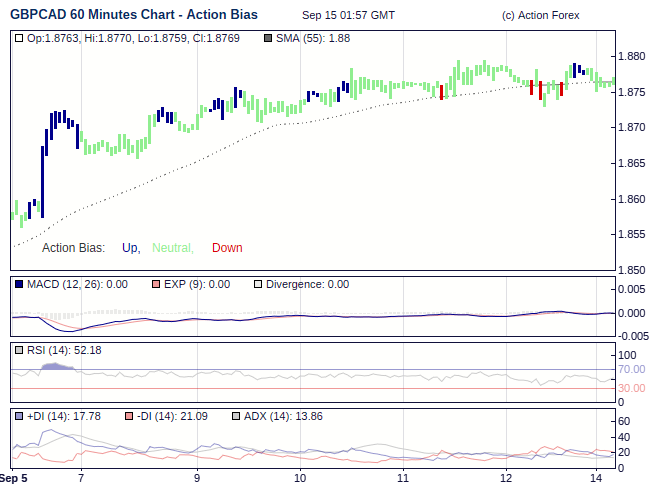Image resolution: width=650 pixels, height=489 pixels.
Task: Click the SMA (55) legend square marker
Action: (268, 38)
